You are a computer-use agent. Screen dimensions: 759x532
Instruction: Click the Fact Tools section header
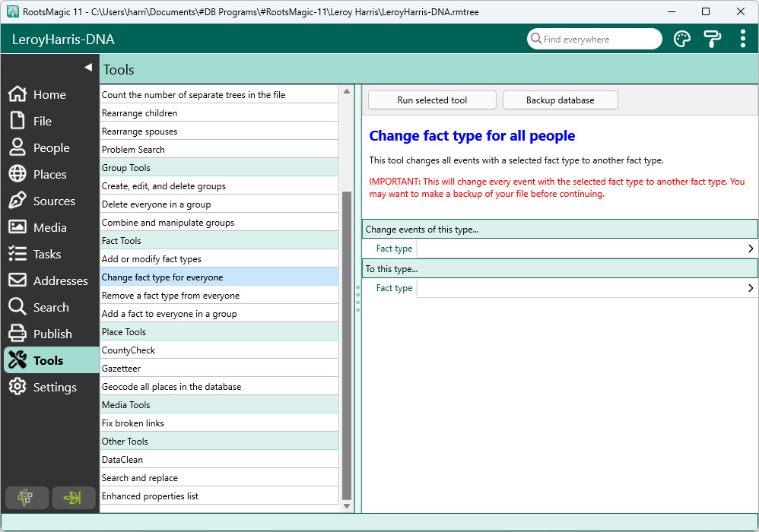(219, 241)
